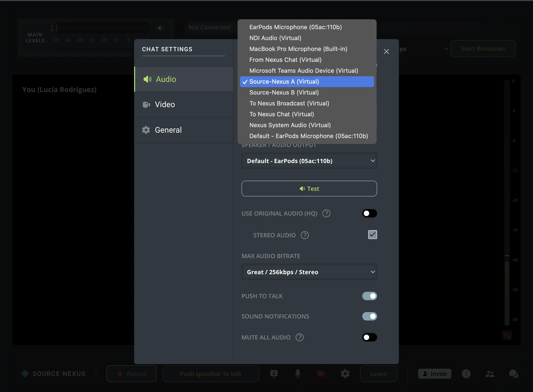
Task: Expand the dropdown chevron beside Start Broadcast
Action: click(446, 49)
